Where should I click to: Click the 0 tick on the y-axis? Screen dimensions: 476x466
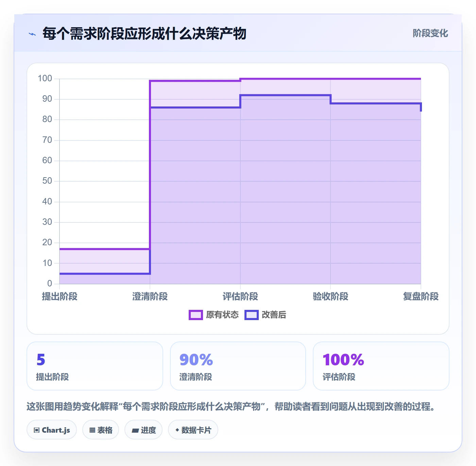pos(50,283)
